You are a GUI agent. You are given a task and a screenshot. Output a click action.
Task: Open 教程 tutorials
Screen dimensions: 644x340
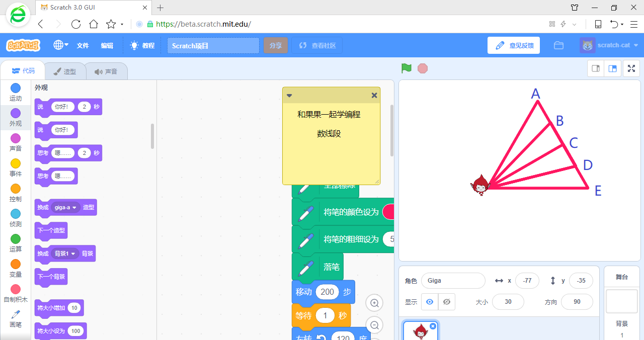tap(142, 45)
